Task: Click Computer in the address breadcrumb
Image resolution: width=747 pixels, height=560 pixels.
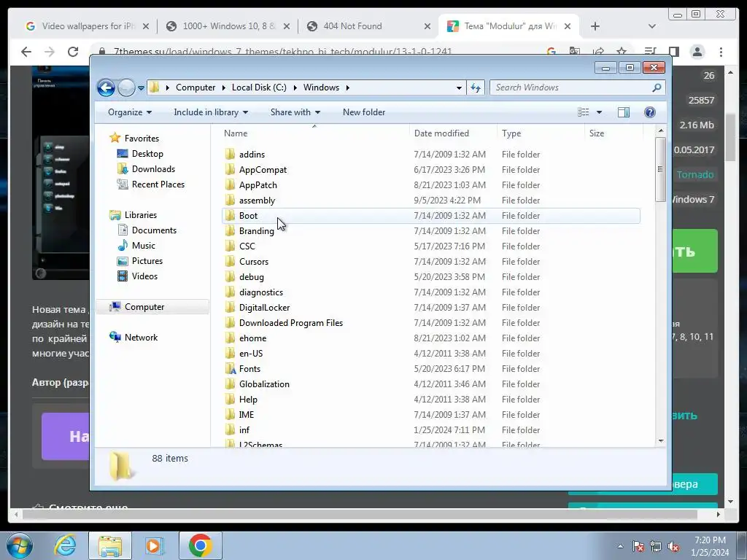Action: click(x=196, y=87)
